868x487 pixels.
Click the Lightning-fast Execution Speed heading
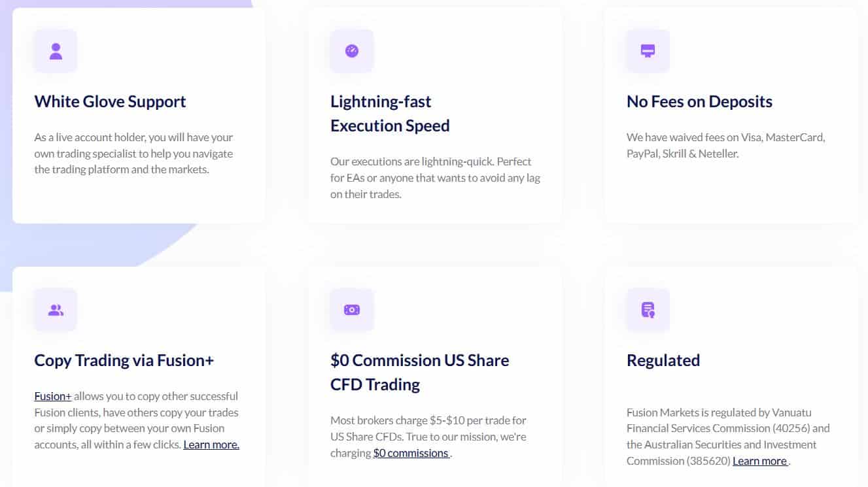390,113
